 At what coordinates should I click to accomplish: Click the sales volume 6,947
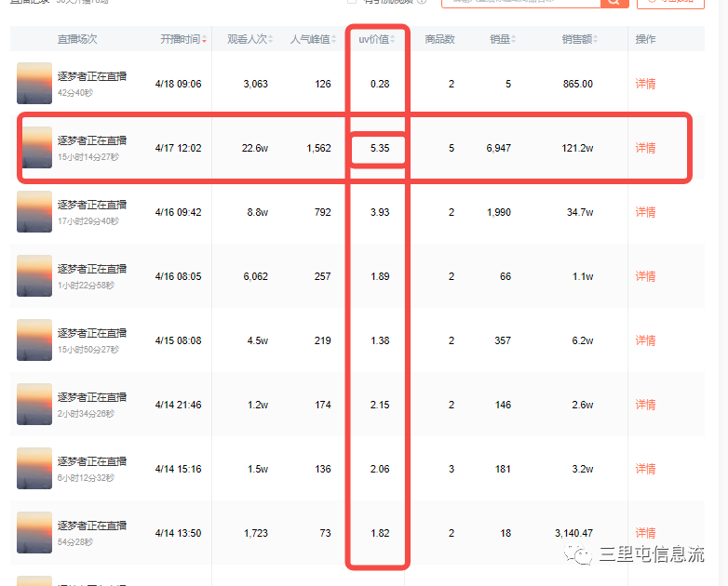pos(499,148)
